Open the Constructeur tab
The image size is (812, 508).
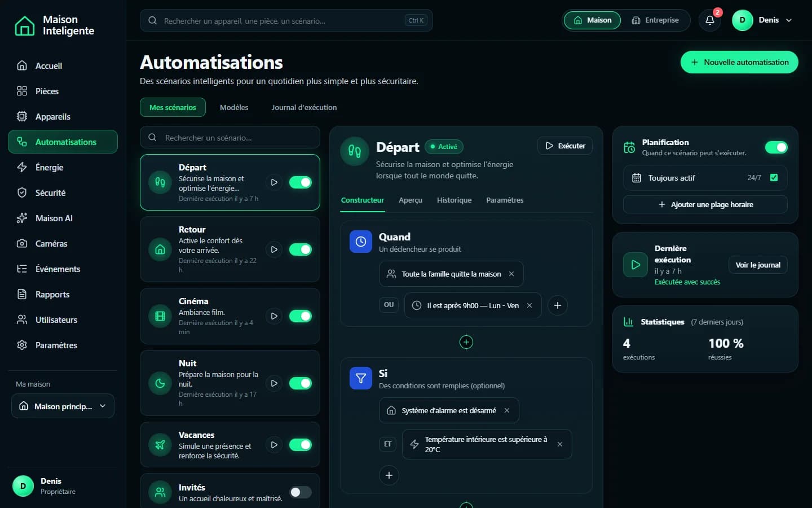click(x=363, y=200)
